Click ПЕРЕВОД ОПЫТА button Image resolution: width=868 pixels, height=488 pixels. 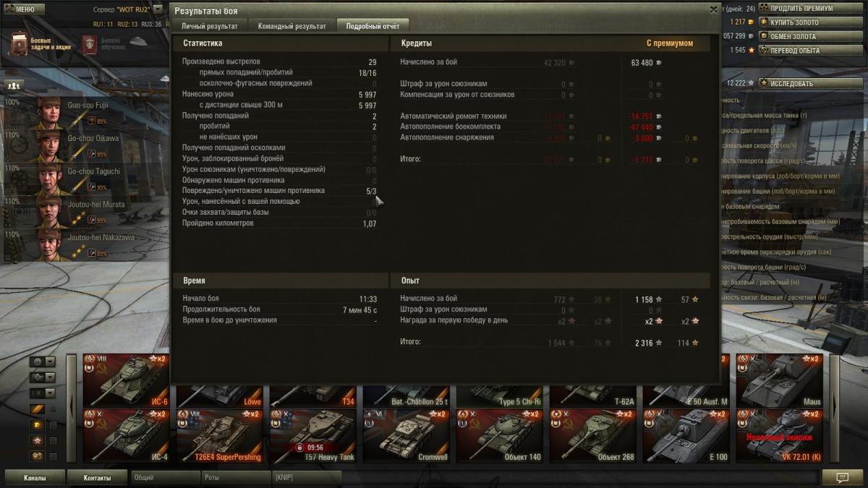coord(809,51)
